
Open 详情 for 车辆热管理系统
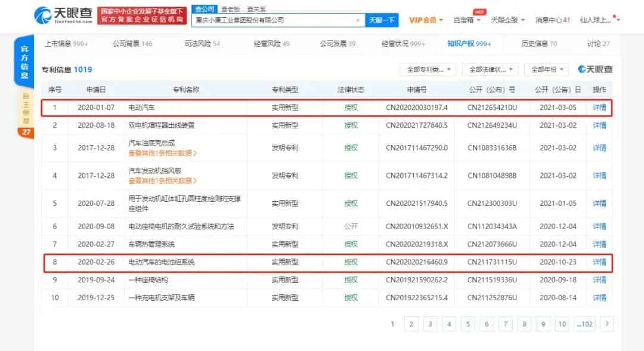[599, 244]
